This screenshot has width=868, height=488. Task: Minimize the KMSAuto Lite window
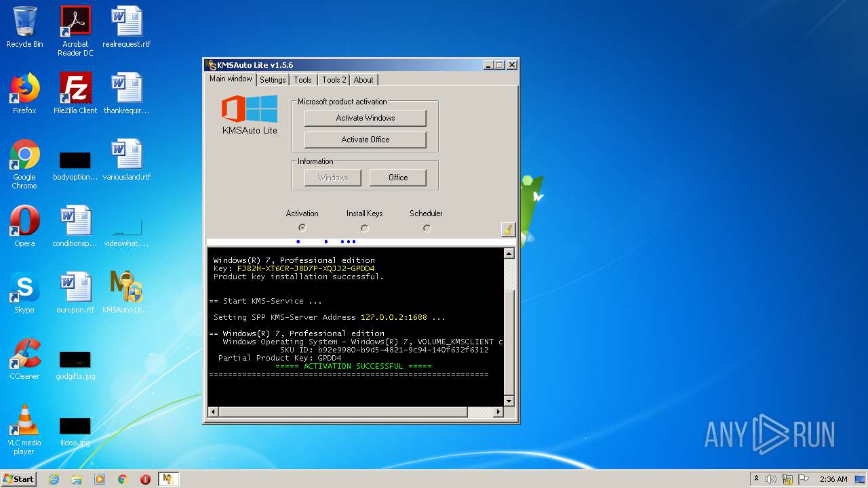(488, 65)
